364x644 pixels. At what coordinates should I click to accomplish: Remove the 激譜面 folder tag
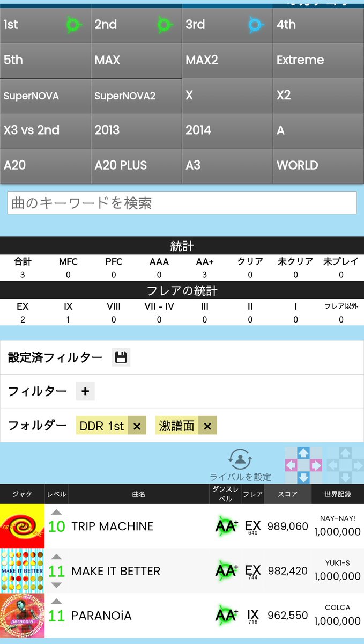pyautogui.click(x=207, y=426)
